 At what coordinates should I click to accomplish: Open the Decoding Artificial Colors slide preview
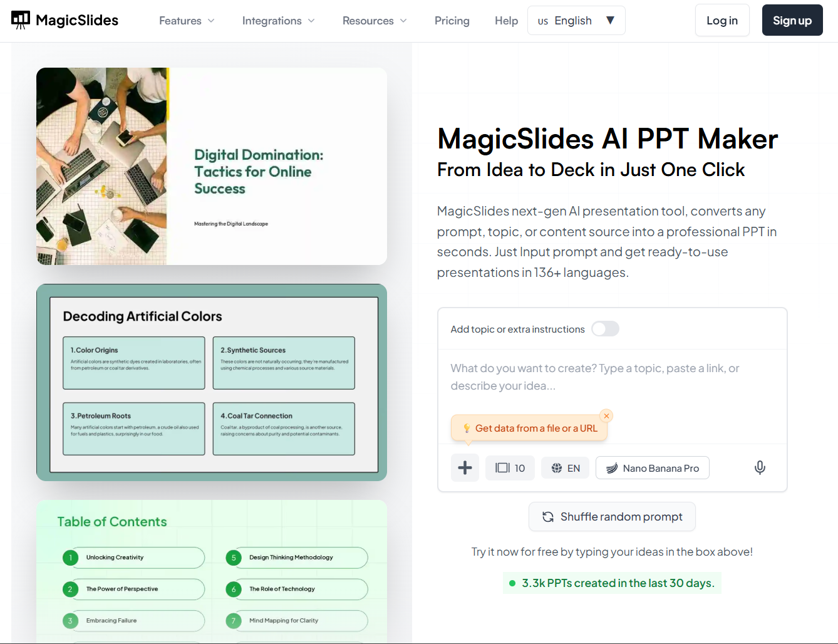tap(212, 383)
